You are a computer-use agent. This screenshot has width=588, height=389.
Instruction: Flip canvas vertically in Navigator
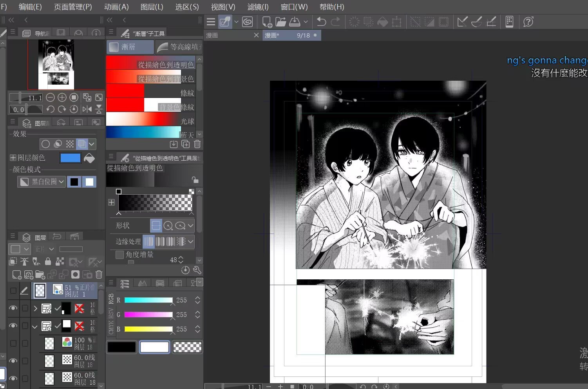point(99,109)
